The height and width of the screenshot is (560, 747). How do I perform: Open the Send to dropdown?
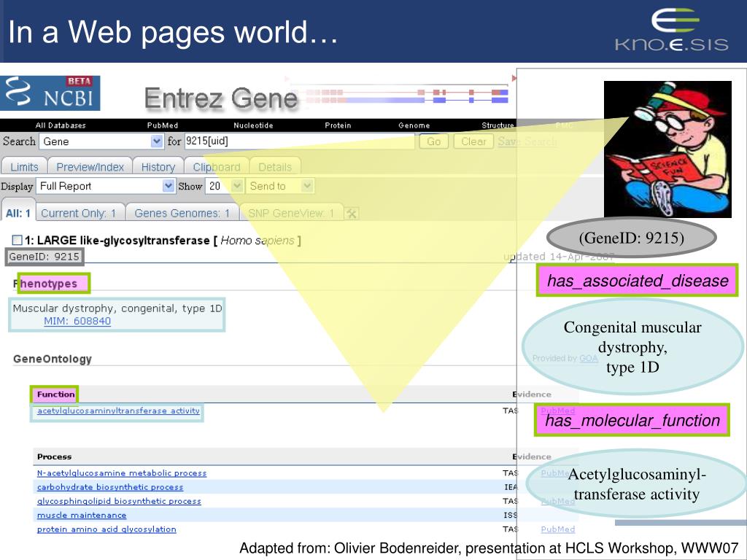pos(279,186)
